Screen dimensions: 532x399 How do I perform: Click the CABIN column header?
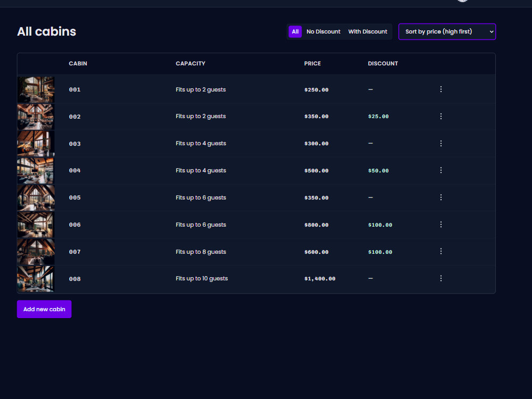point(78,63)
